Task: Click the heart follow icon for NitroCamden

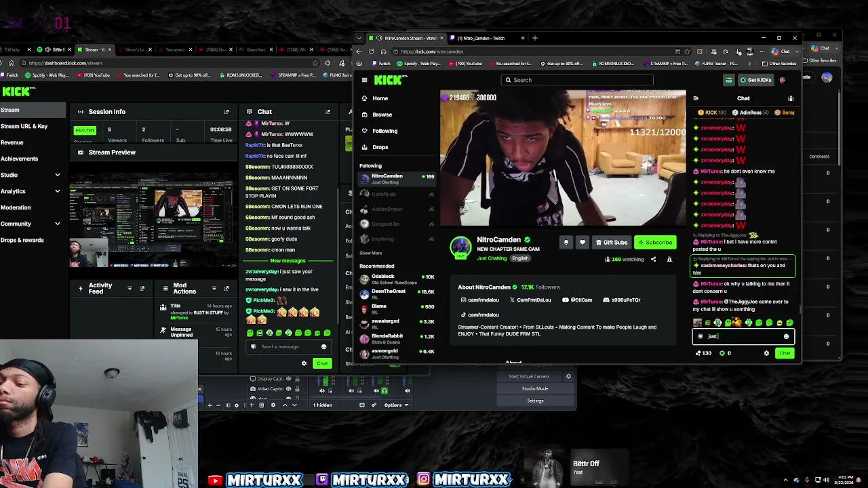Action: [x=582, y=242]
